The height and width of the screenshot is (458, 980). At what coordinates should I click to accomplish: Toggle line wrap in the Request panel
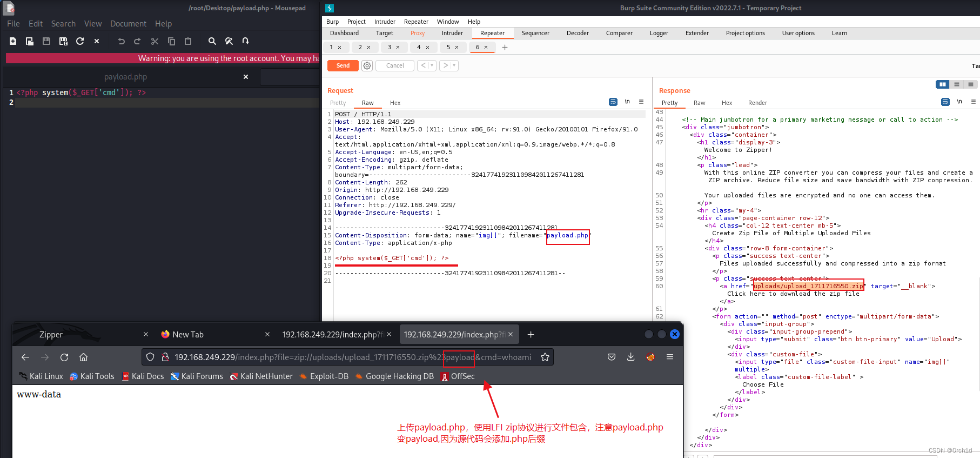click(x=613, y=102)
